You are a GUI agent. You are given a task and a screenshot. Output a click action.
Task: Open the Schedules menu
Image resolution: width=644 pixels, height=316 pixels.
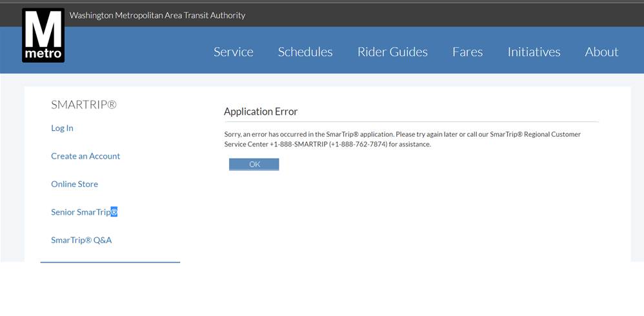(x=305, y=52)
